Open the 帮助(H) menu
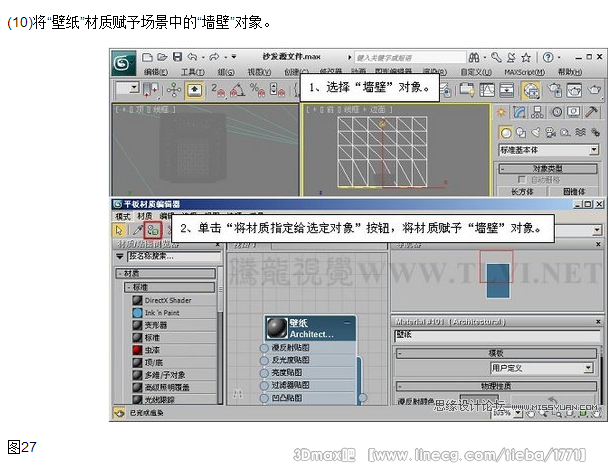 pos(570,72)
